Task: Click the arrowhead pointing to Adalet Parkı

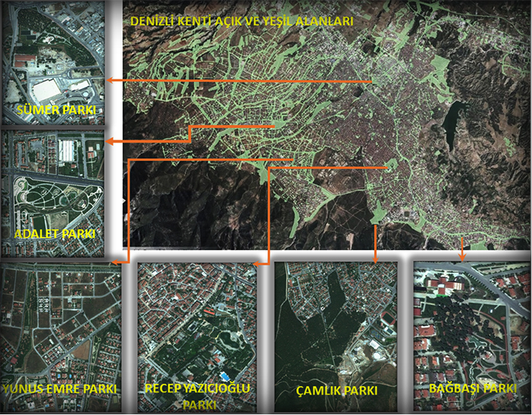Action: pyautogui.click(x=110, y=141)
